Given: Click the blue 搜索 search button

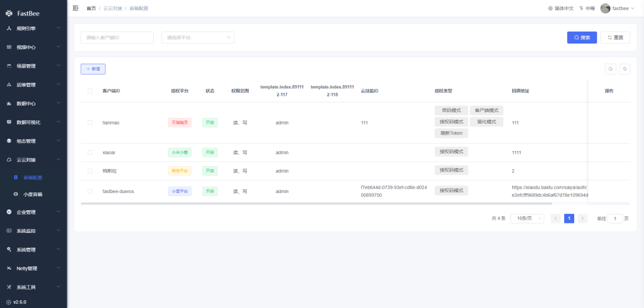Looking at the screenshot, I should [x=581, y=38].
